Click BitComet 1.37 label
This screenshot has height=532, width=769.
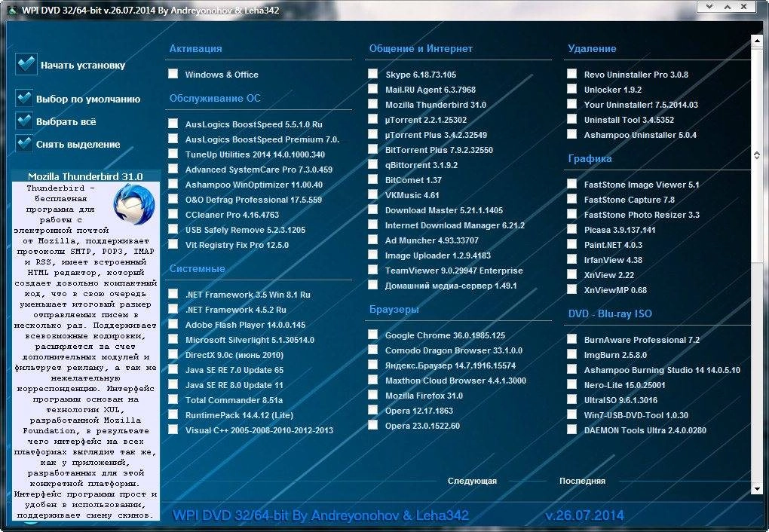[x=413, y=180]
